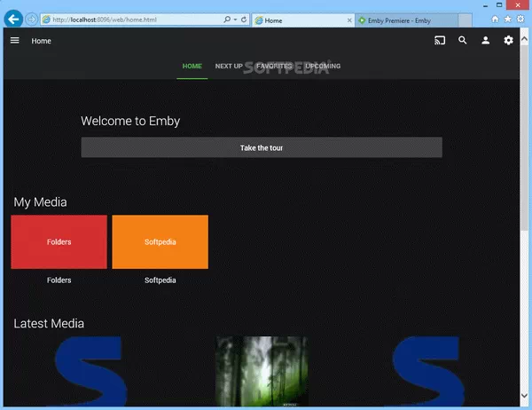
Task: Click the scrollbar up arrow
Action: pos(524,39)
